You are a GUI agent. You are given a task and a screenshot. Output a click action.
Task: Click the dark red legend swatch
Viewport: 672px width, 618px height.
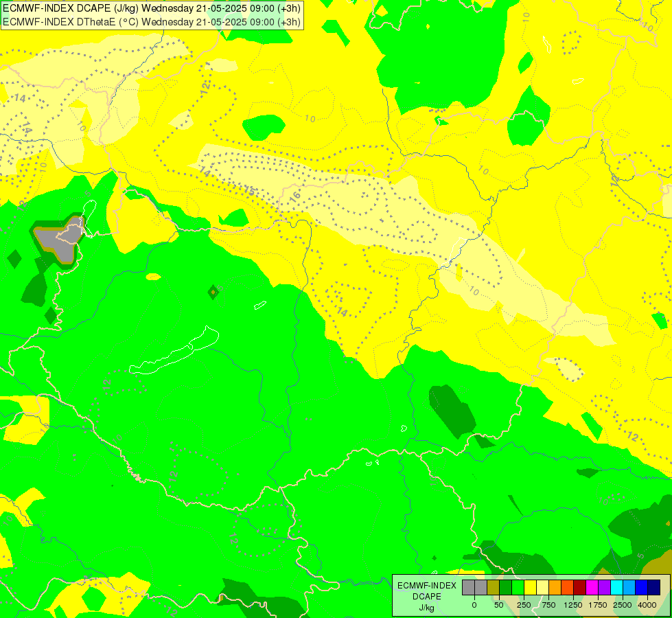(580, 587)
